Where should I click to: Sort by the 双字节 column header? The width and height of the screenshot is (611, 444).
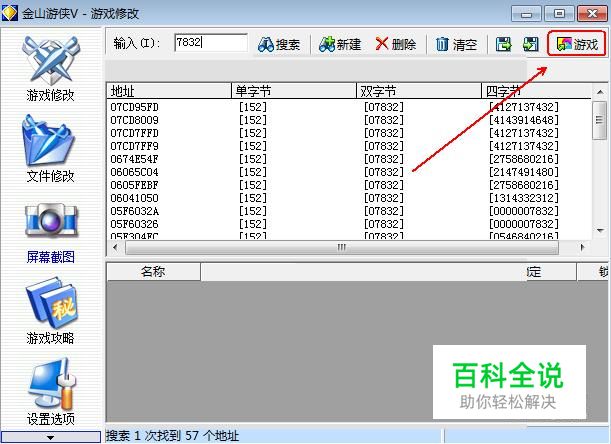pos(419,91)
